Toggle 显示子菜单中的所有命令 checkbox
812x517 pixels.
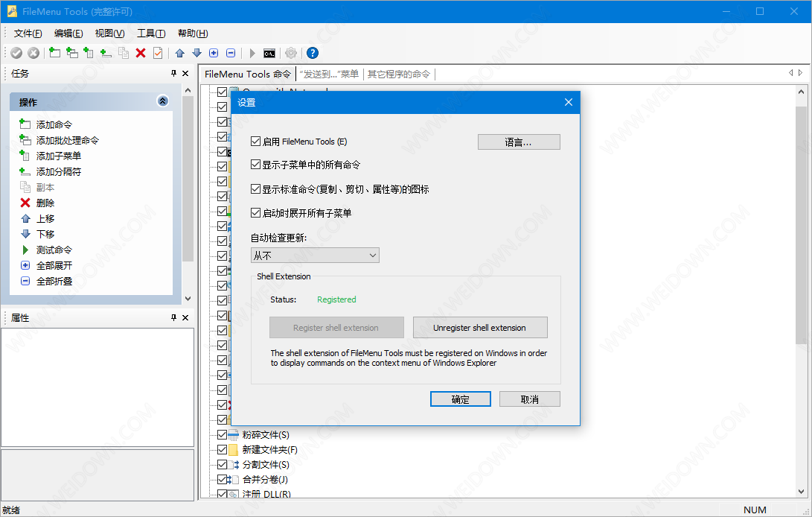[255, 165]
